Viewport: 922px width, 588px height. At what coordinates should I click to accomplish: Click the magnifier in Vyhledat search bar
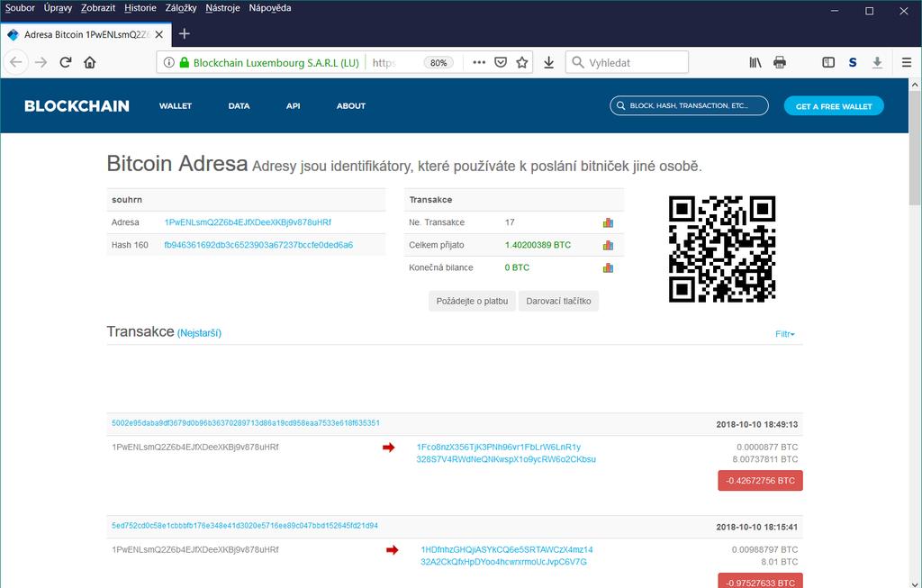click(578, 62)
